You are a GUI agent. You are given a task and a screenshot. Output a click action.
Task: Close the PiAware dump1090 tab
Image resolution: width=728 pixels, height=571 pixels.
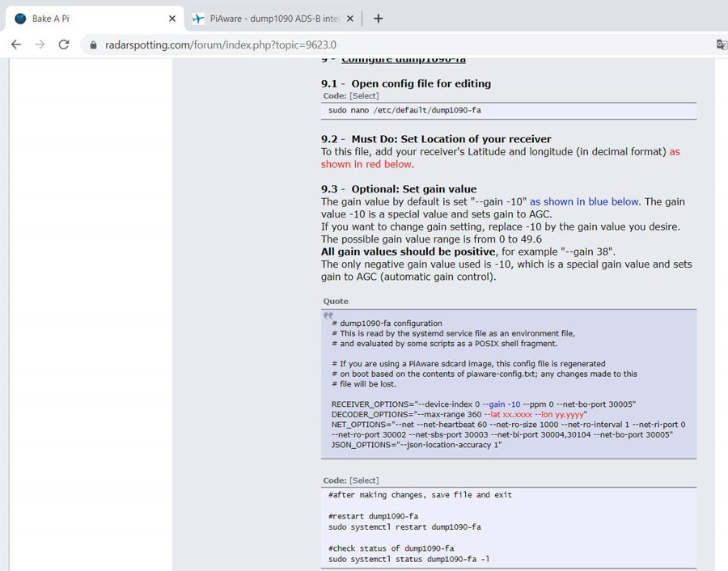350,19
